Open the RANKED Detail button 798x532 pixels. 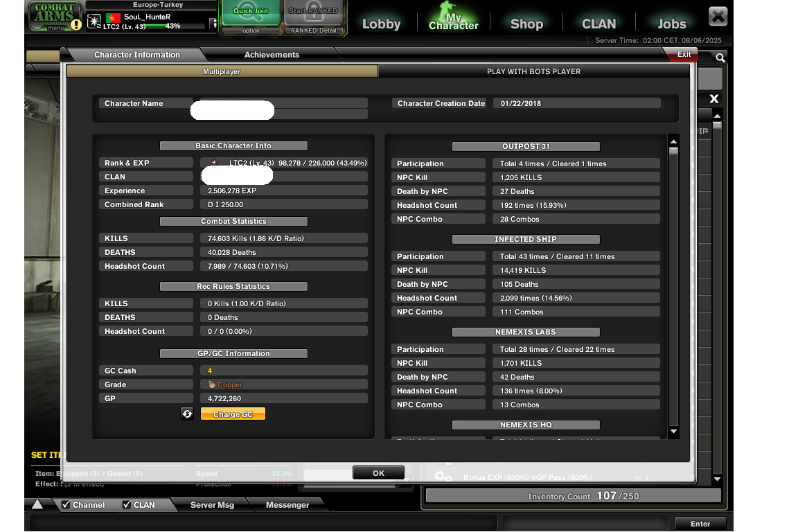(314, 30)
